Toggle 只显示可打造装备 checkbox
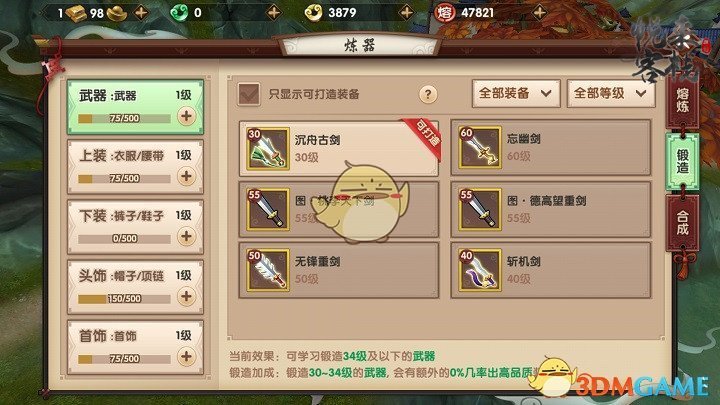 pyautogui.click(x=249, y=94)
